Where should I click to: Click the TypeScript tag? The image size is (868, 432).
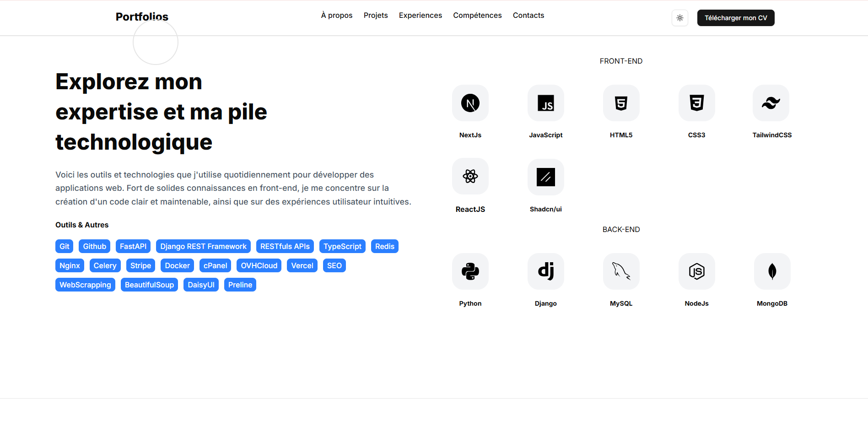coord(342,246)
